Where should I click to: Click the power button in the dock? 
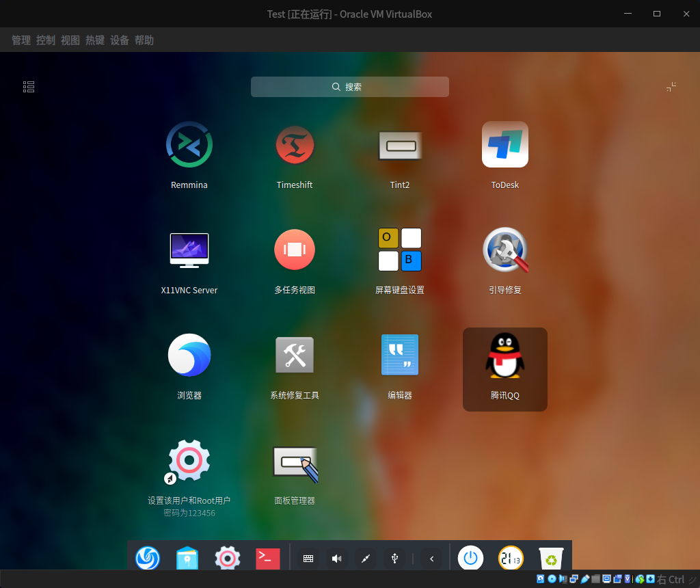tap(470, 559)
